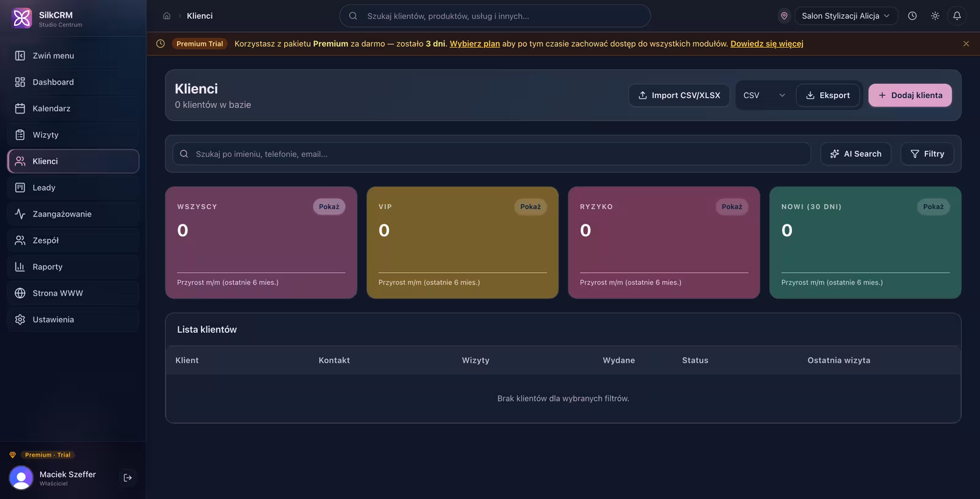Click the Kontakt column header

(334, 360)
